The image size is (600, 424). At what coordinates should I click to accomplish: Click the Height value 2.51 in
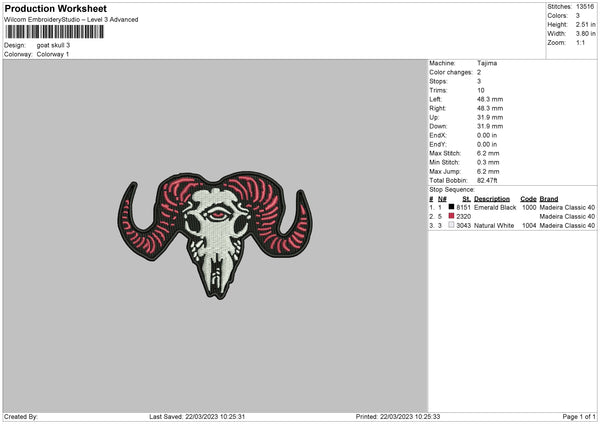point(585,24)
